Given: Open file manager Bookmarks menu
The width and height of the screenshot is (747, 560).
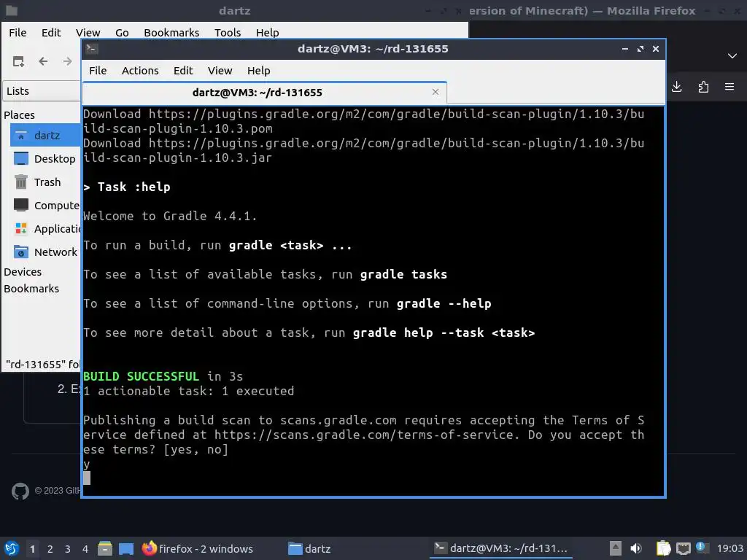Looking at the screenshot, I should pos(171,32).
